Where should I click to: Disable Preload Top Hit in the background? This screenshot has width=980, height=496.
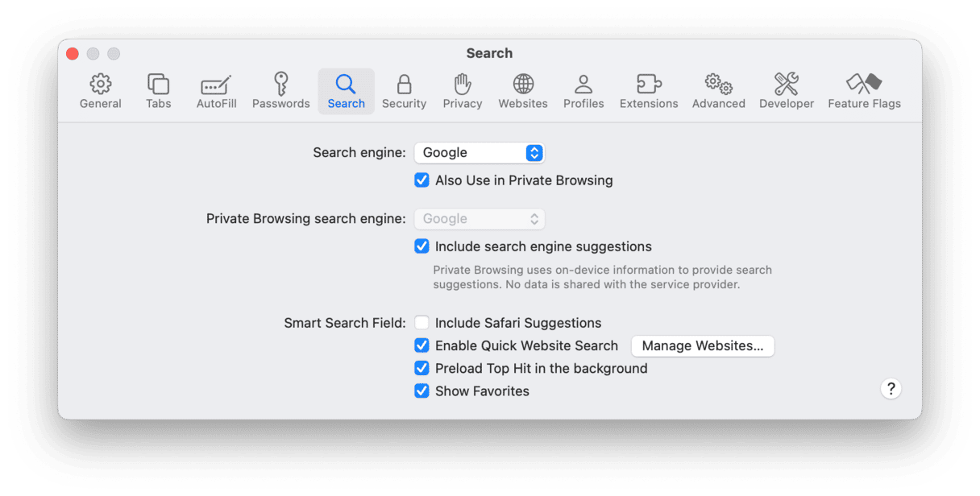tap(421, 368)
